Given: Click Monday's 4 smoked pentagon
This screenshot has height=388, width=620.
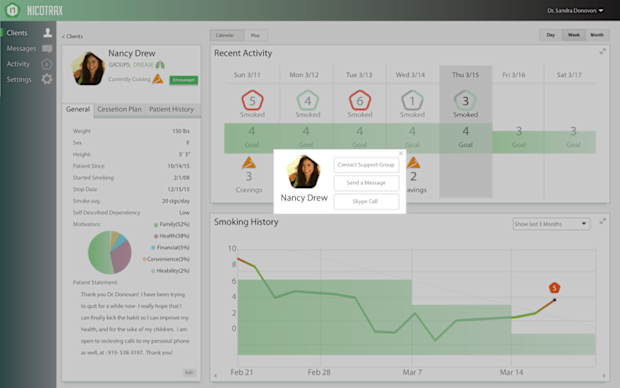Looking at the screenshot, I should [x=308, y=101].
